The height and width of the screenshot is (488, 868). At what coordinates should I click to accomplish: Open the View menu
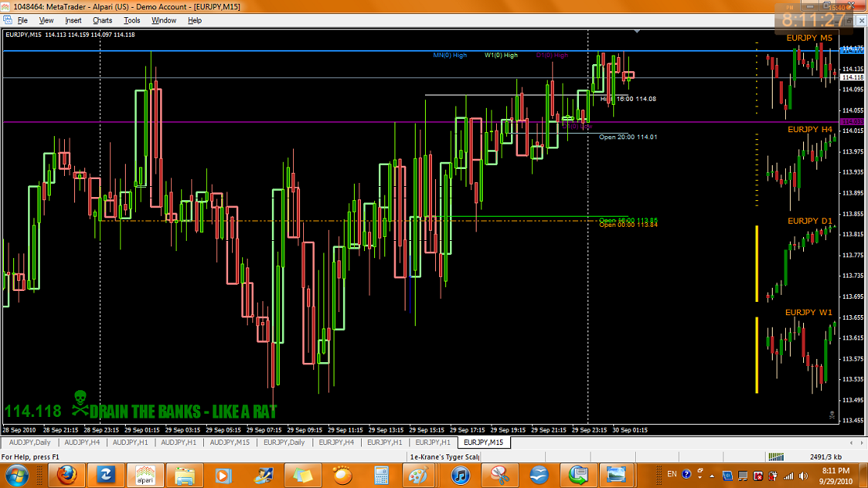click(x=46, y=20)
